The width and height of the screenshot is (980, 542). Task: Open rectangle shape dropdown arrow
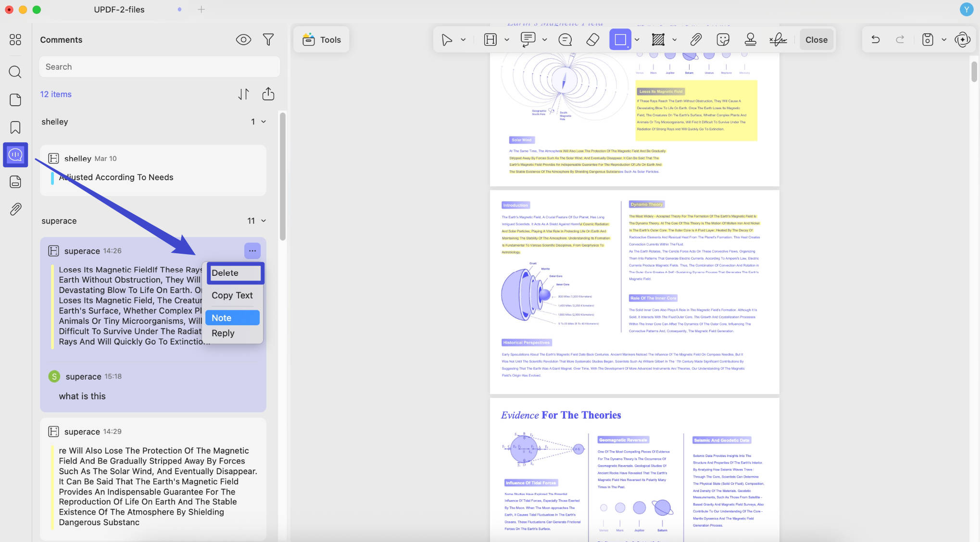637,40
